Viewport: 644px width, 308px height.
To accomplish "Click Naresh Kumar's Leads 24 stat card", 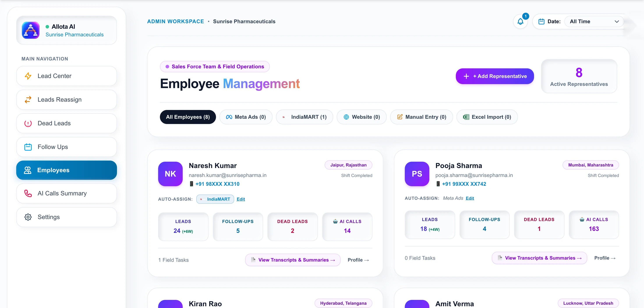I will (183, 227).
